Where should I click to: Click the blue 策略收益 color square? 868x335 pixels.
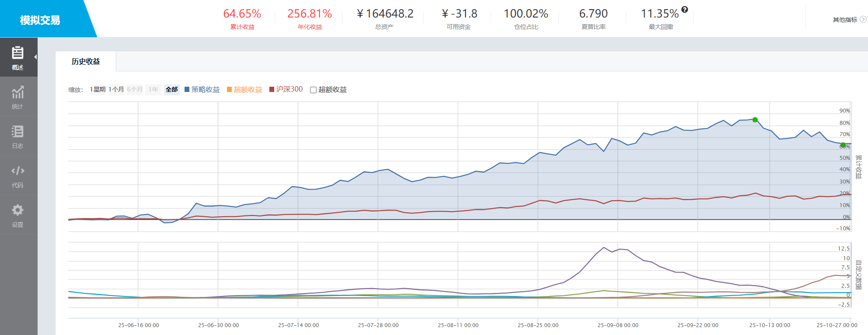pyautogui.click(x=187, y=89)
